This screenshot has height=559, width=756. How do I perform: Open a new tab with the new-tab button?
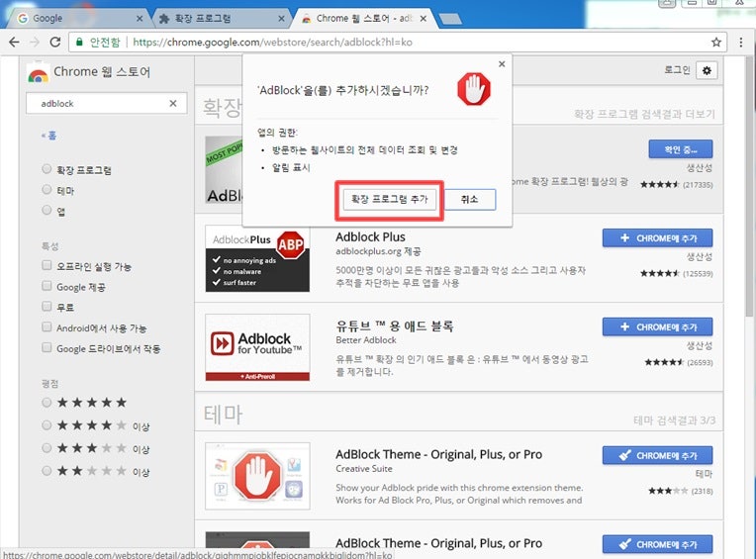(x=450, y=19)
